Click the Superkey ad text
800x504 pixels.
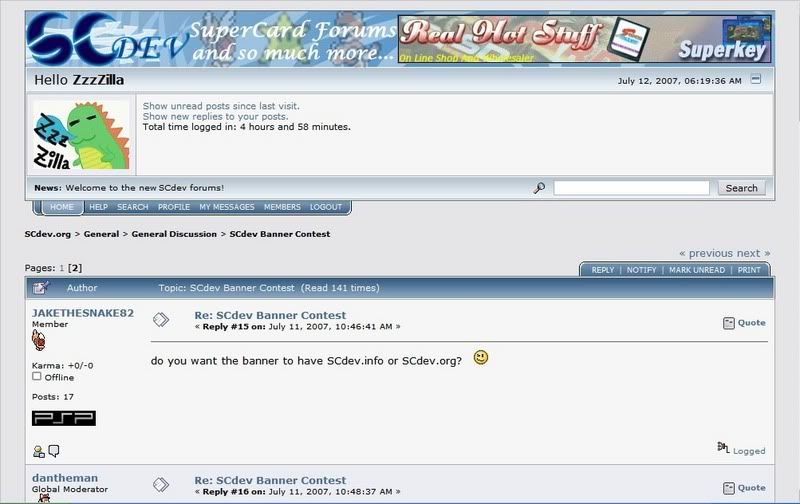coord(722,50)
